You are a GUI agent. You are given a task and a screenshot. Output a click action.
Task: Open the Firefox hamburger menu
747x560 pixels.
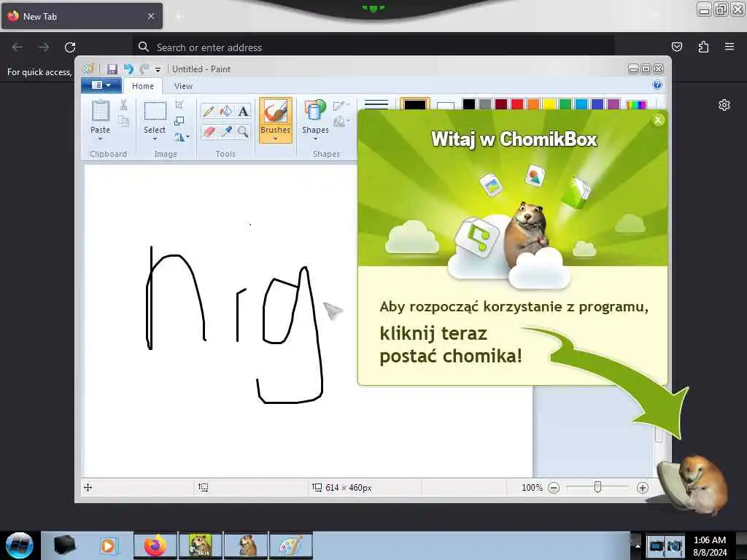(x=729, y=47)
